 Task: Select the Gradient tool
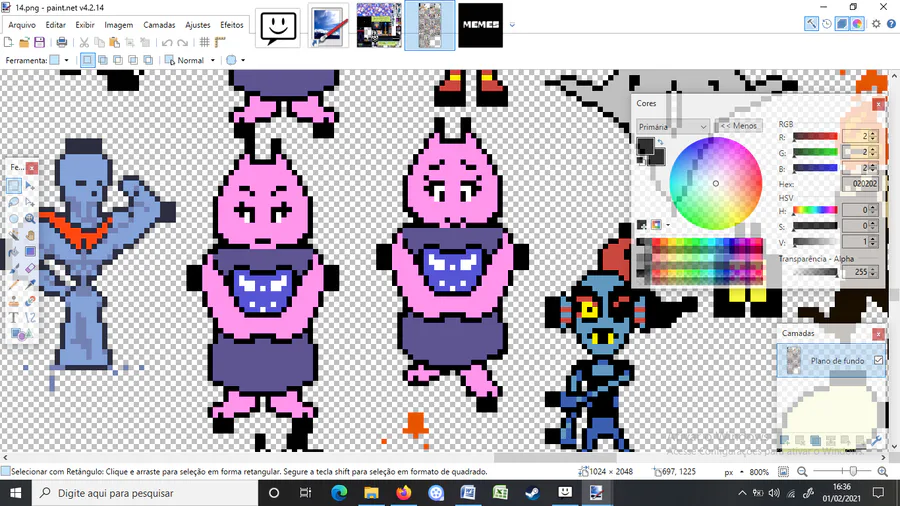(x=30, y=251)
